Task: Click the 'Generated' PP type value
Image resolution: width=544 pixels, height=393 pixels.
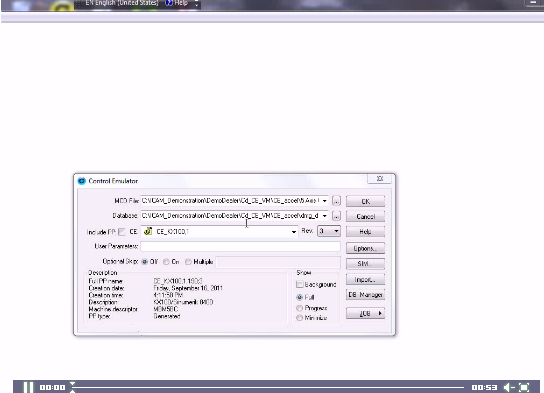Action: point(167,316)
